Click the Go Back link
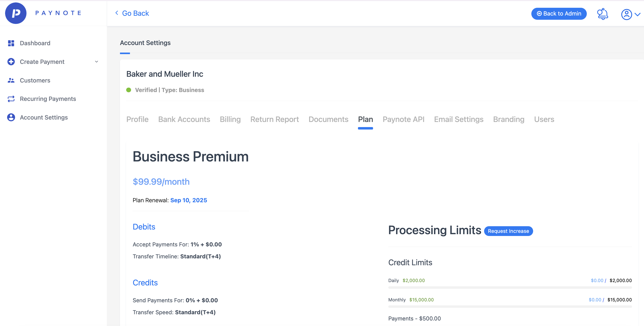644x326 pixels. pyautogui.click(x=135, y=13)
